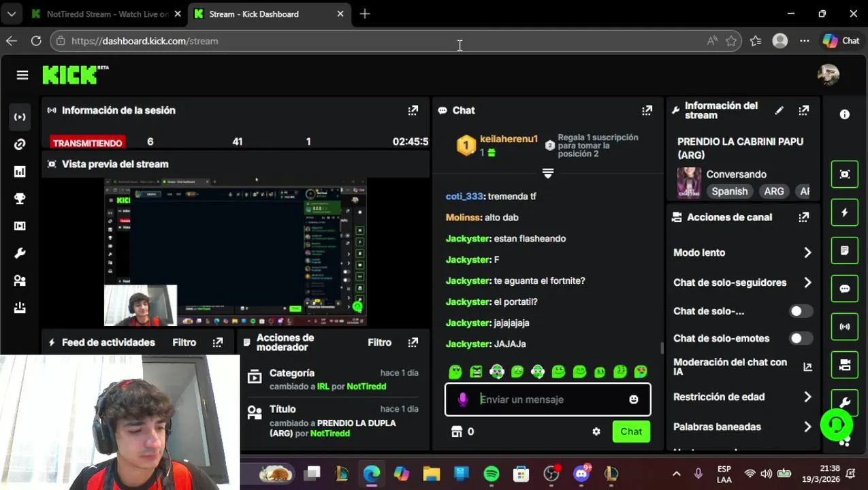Open Discord from the taskbar

point(581,474)
